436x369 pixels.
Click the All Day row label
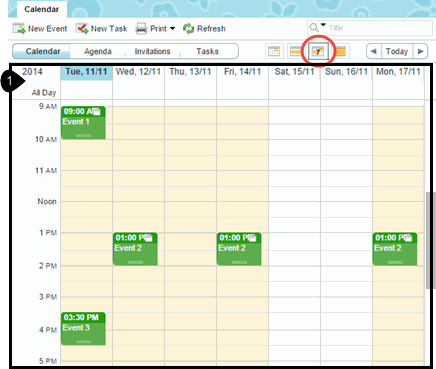[44, 93]
